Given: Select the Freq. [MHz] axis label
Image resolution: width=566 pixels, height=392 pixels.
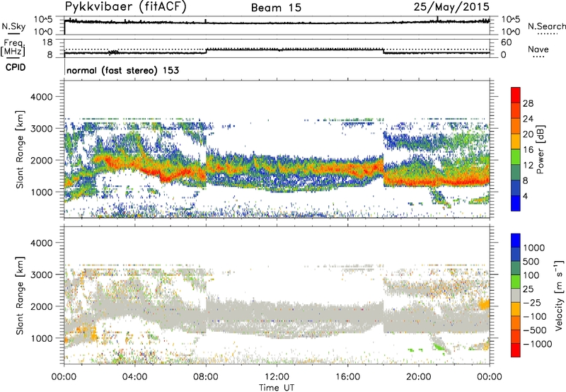Looking at the screenshot, I should tap(13, 48).
